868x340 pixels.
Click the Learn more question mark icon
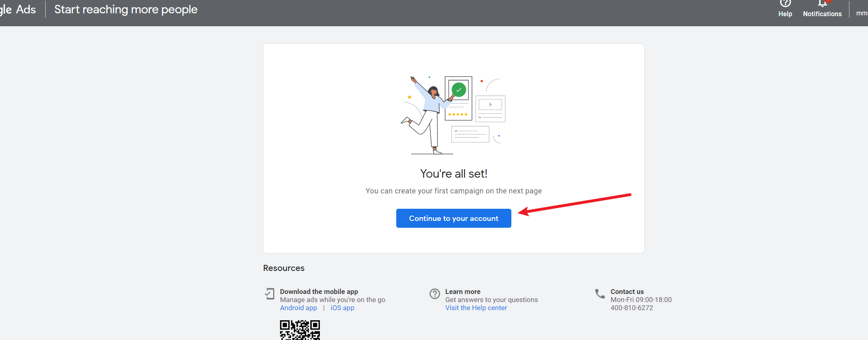pyautogui.click(x=435, y=294)
